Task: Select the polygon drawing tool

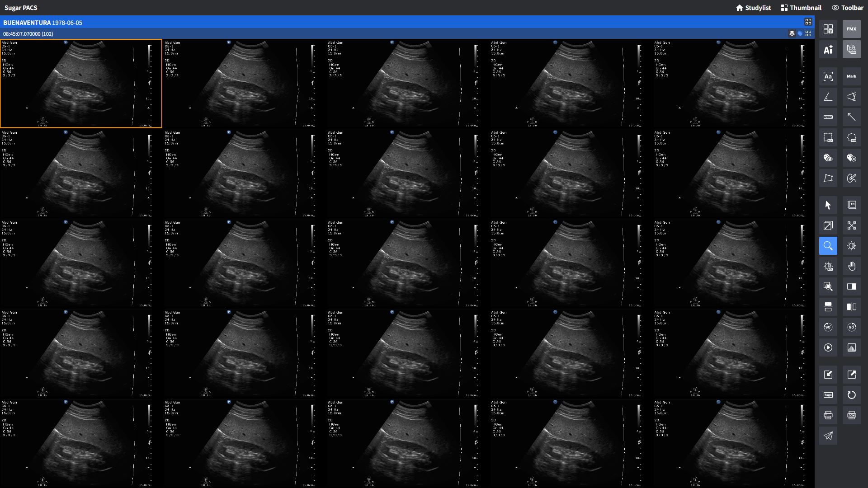Action: 828,178
